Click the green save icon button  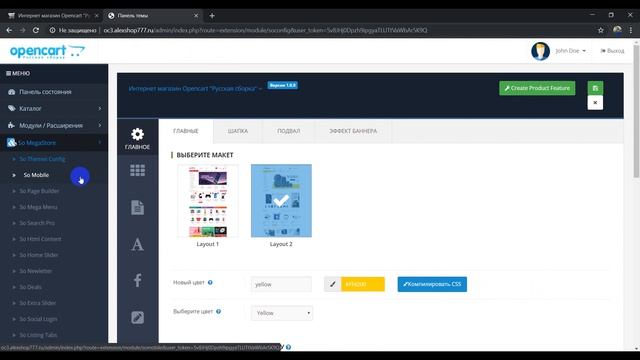595,88
